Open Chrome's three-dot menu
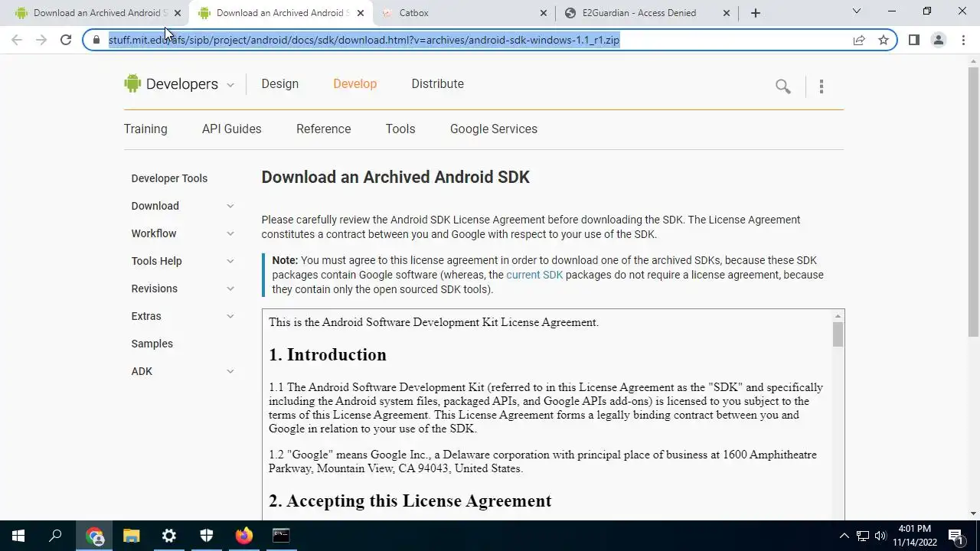The image size is (980, 551). (963, 40)
